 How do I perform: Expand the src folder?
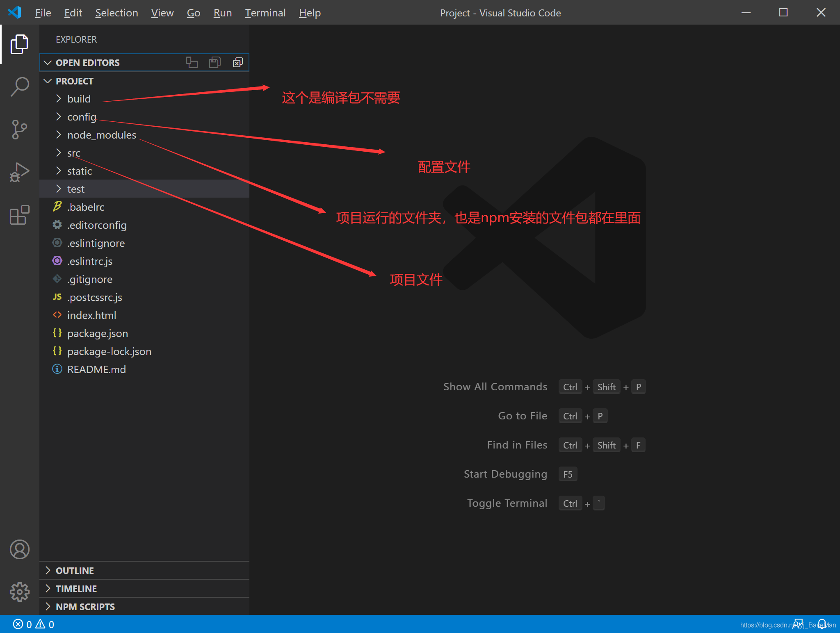[x=74, y=153]
